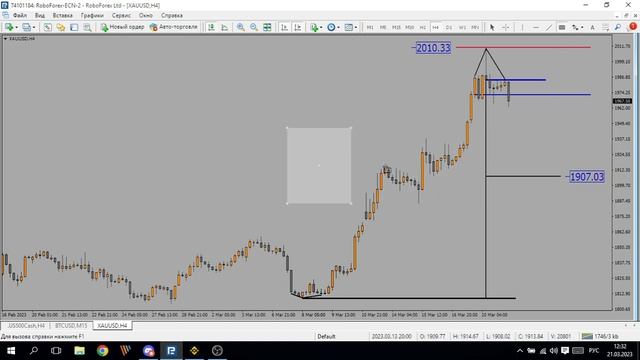Select the Cursor arrow tool
This screenshot has height=360, width=640.
492,27
